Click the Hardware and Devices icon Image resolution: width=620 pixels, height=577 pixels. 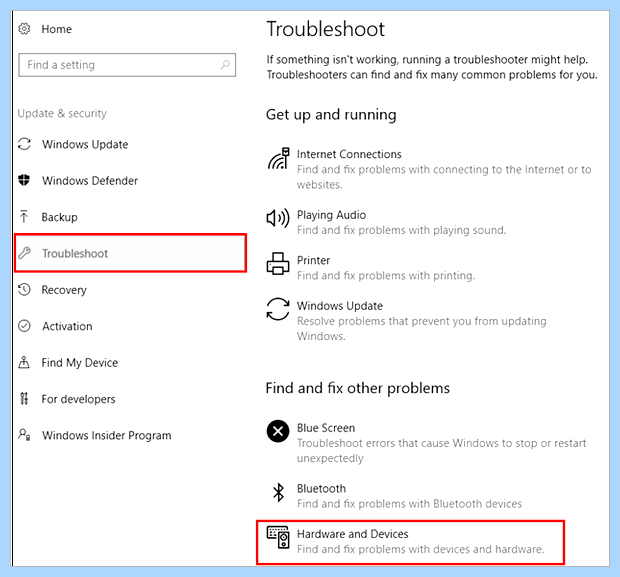pos(278,537)
